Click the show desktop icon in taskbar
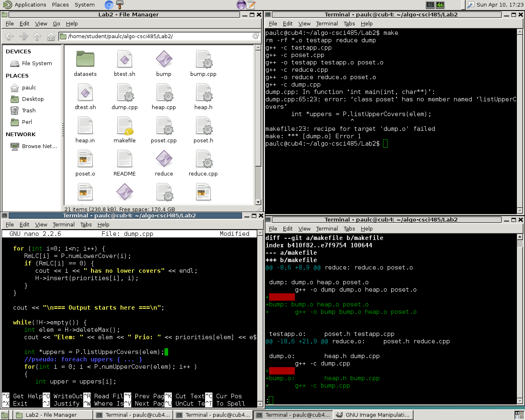This screenshot has width=525, height=420. tap(5, 415)
